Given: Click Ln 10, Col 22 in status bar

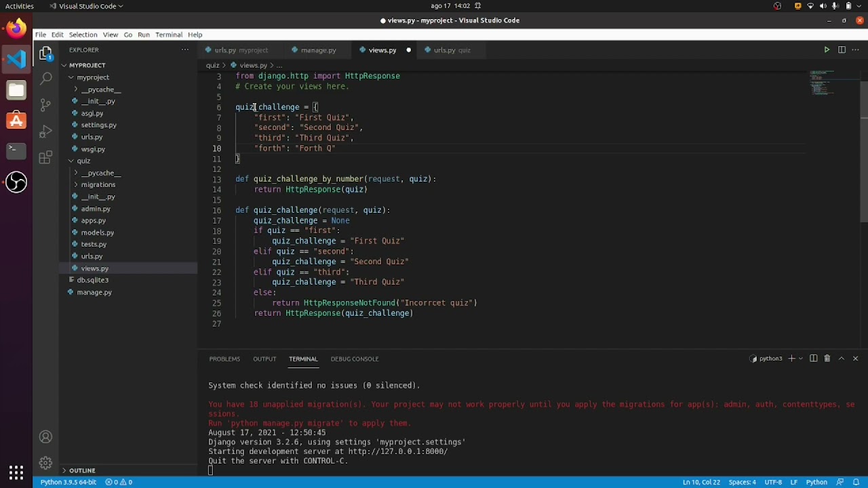Looking at the screenshot, I should 701,482.
